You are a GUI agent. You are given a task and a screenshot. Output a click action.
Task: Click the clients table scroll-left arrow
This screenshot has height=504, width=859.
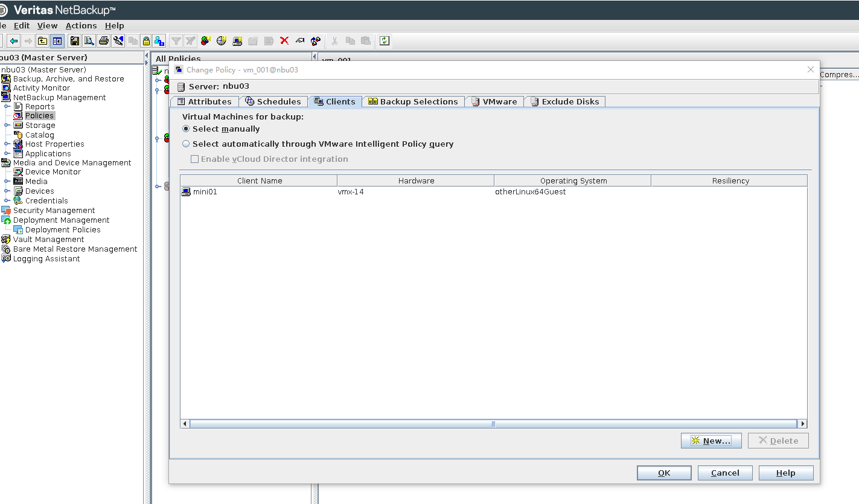[185, 424]
